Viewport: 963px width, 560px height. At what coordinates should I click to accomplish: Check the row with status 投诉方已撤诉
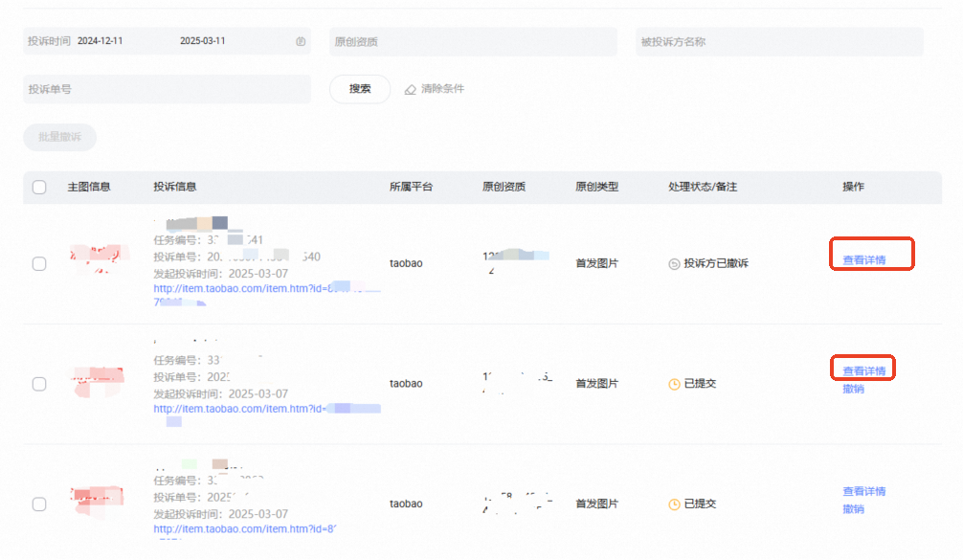(39, 264)
